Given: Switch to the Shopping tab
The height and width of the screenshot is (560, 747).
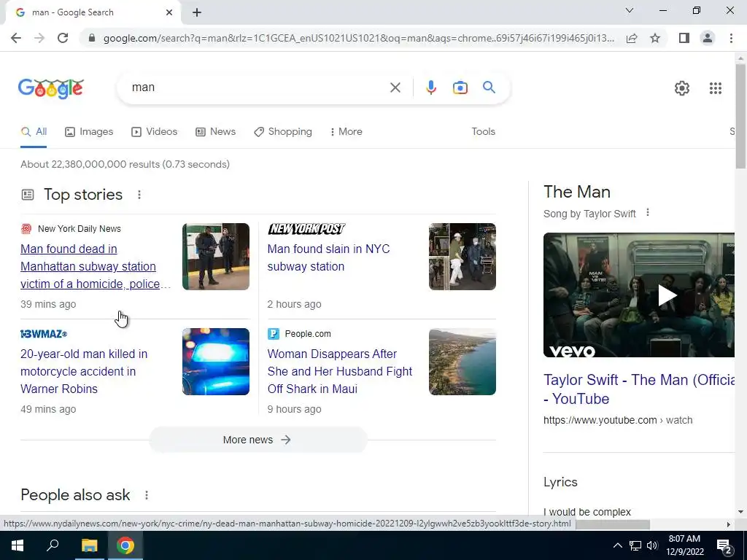Looking at the screenshot, I should [283, 132].
